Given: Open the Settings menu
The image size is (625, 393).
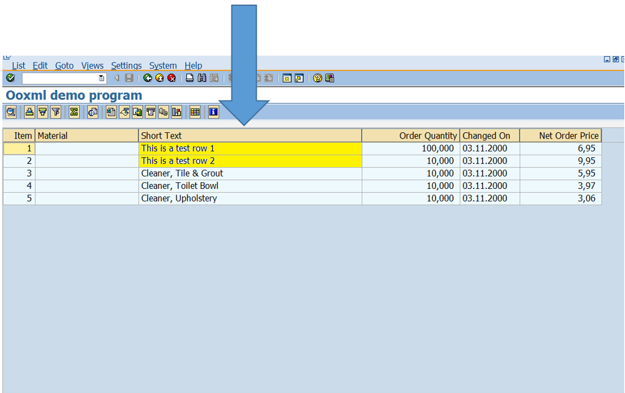Looking at the screenshot, I should click(x=126, y=65).
